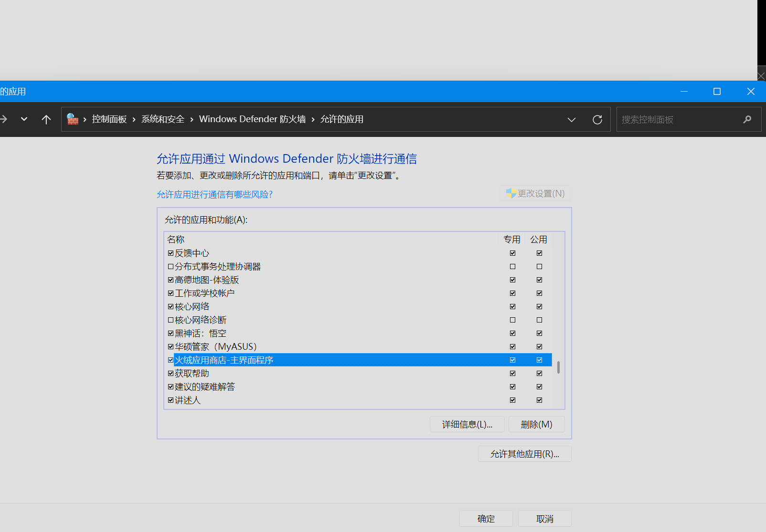Open the Windows Defender 防火墙 breadcrumb
Image resolution: width=766 pixels, height=532 pixels.
click(x=252, y=119)
